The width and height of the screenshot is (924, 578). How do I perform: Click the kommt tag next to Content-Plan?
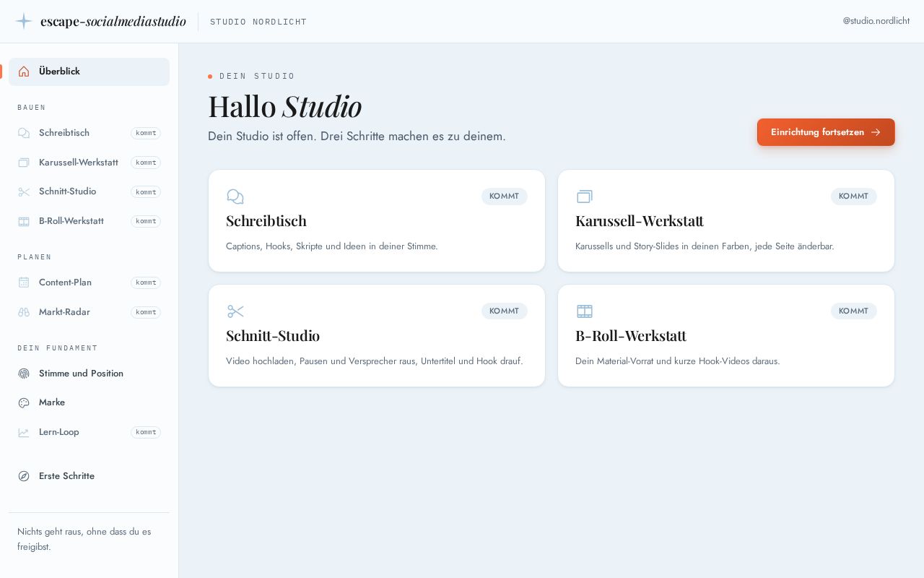pyautogui.click(x=146, y=282)
